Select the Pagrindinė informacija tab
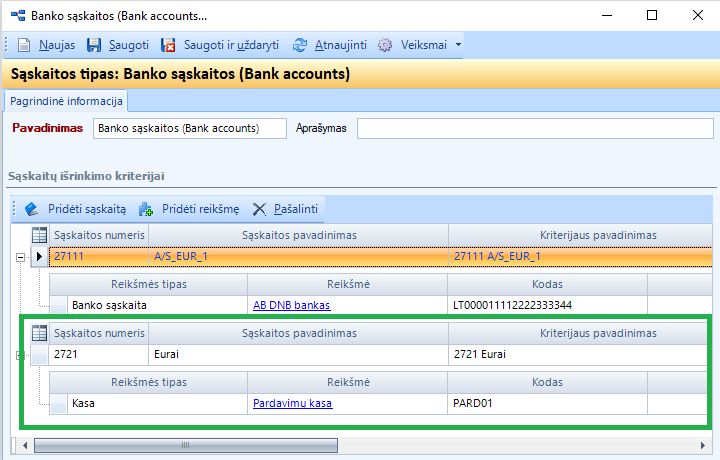The height and width of the screenshot is (460, 720). point(66,102)
